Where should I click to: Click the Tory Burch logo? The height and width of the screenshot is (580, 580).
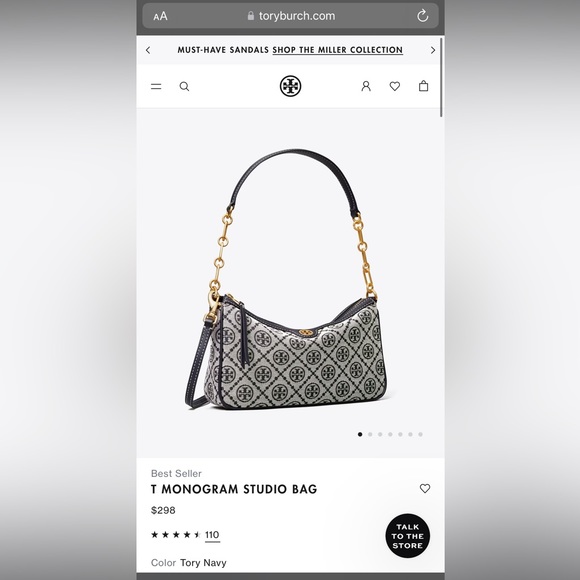click(x=290, y=86)
